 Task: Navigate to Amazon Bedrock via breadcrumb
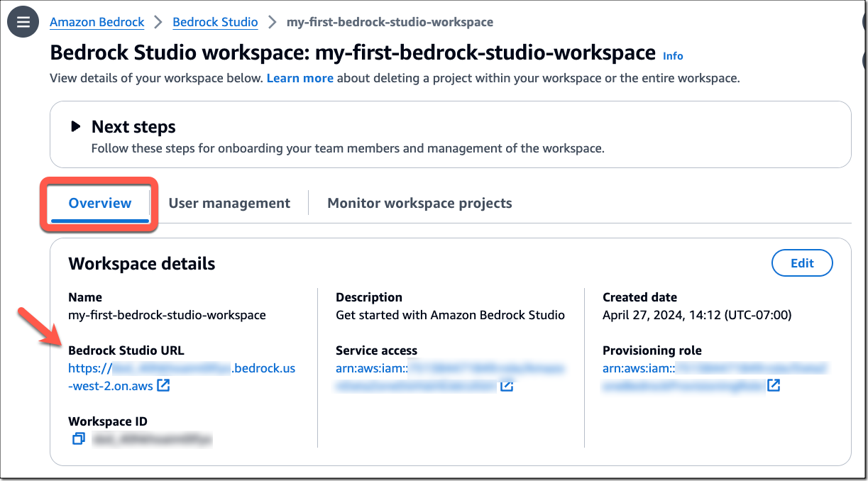tap(97, 22)
